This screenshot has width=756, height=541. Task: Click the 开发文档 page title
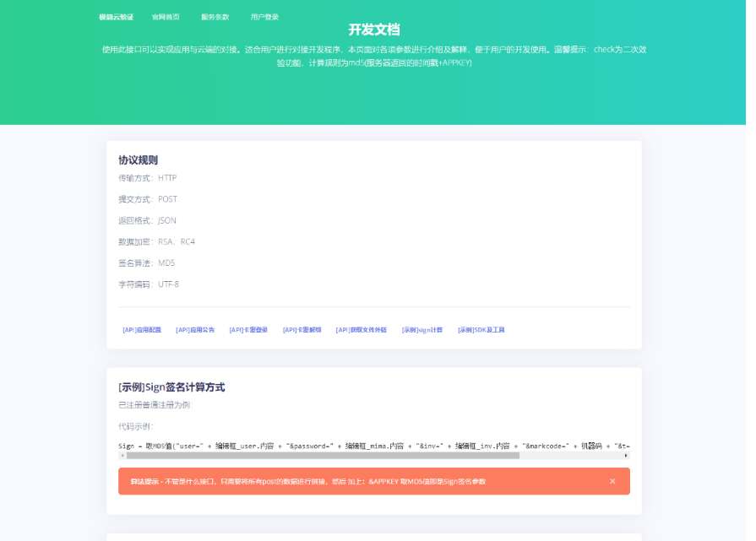tap(374, 30)
